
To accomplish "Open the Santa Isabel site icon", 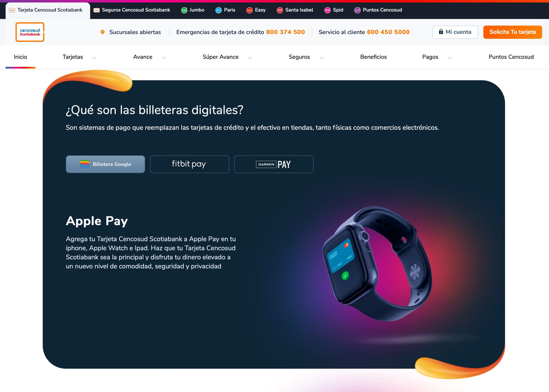I will pos(280,10).
